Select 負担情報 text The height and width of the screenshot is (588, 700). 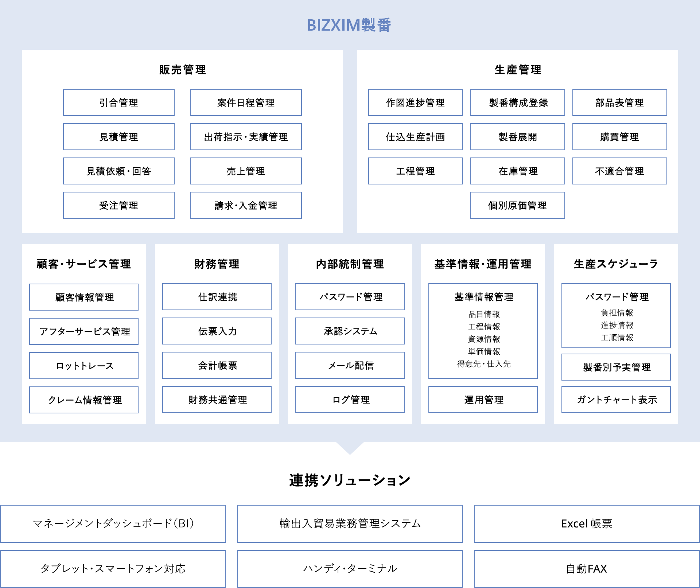click(617, 312)
